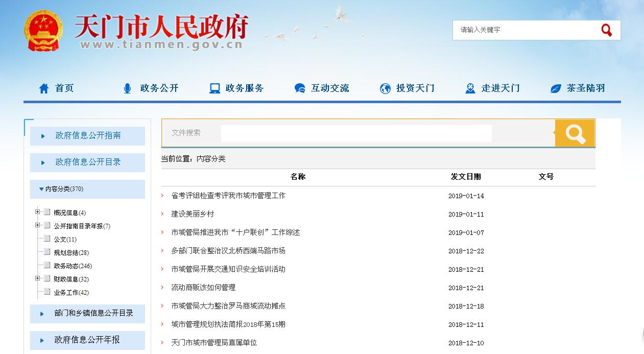This screenshot has height=354, width=644.
Task: Click the microphone icon beside 政务公开
Action: pyautogui.click(x=127, y=88)
